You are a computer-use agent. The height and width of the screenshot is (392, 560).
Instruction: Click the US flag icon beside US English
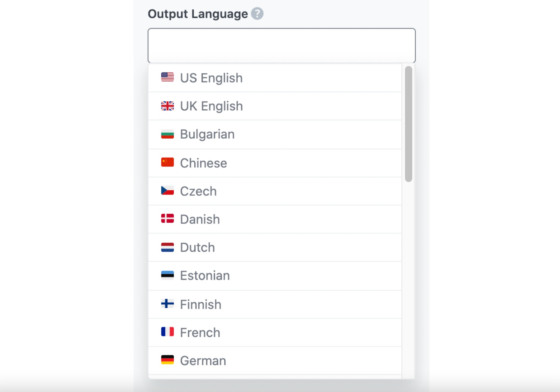click(x=167, y=78)
